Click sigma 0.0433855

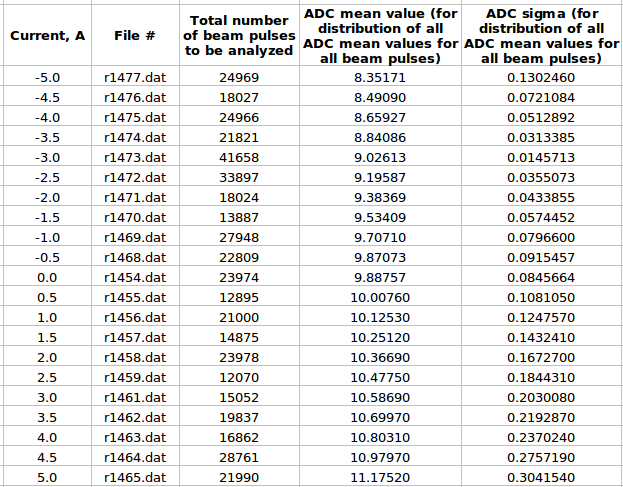click(542, 197)
